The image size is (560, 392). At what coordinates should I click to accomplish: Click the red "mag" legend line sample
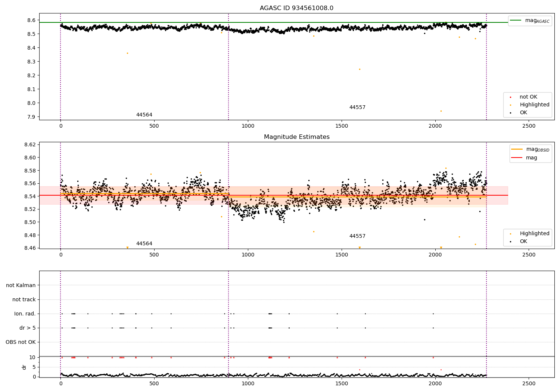[517, 158]
